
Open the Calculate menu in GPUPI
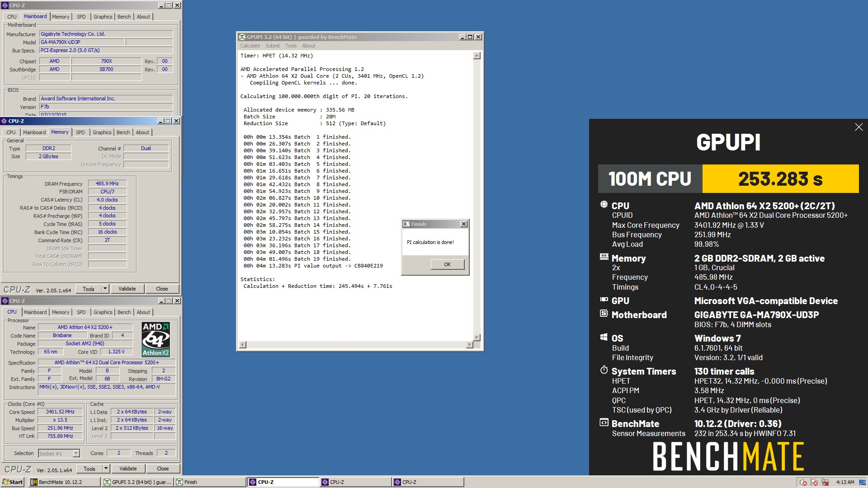tap(250, 46)
